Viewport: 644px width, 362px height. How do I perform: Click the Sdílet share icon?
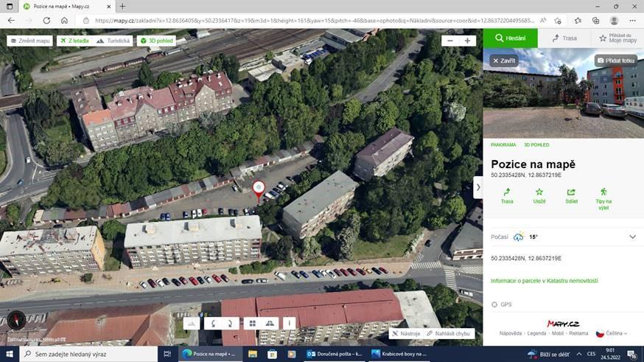click(x=571, y=192)
